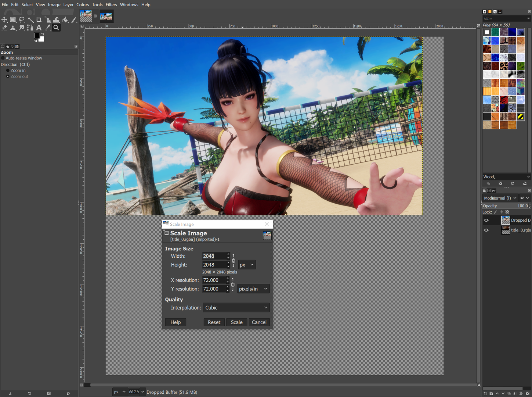Screen dimensions: 532x397
Task: Open the Image menu
Action: click(x=54, y=5)
